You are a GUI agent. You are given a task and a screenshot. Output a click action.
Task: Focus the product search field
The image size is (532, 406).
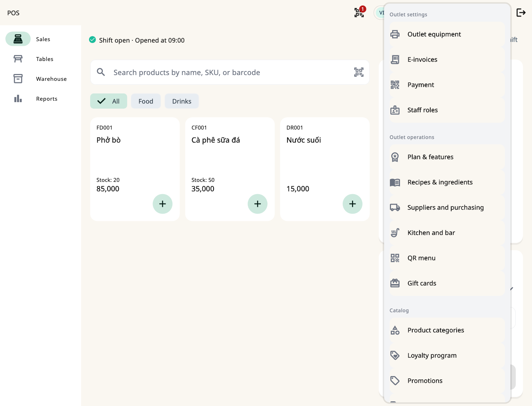tap(230, 72)
